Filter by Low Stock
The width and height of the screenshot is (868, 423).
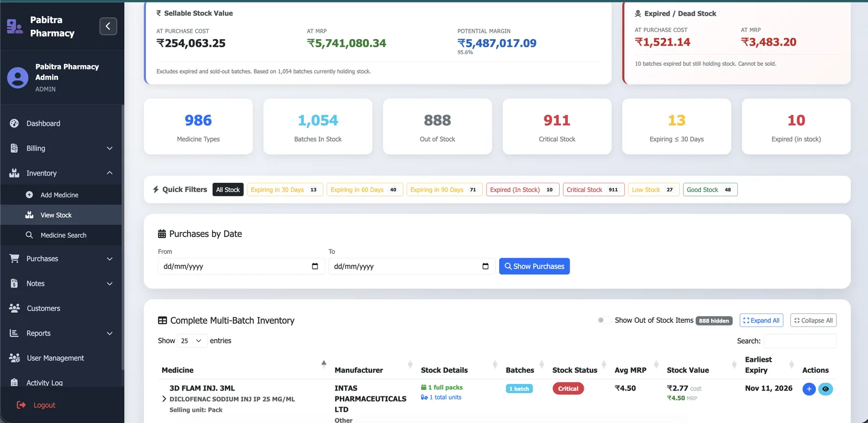click(x=654, y=190)
